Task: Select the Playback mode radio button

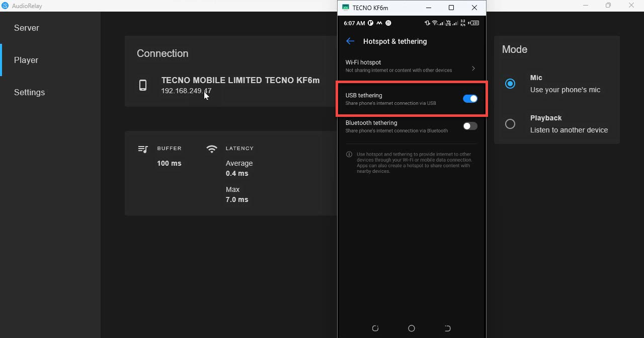Action: coord(510,124)
